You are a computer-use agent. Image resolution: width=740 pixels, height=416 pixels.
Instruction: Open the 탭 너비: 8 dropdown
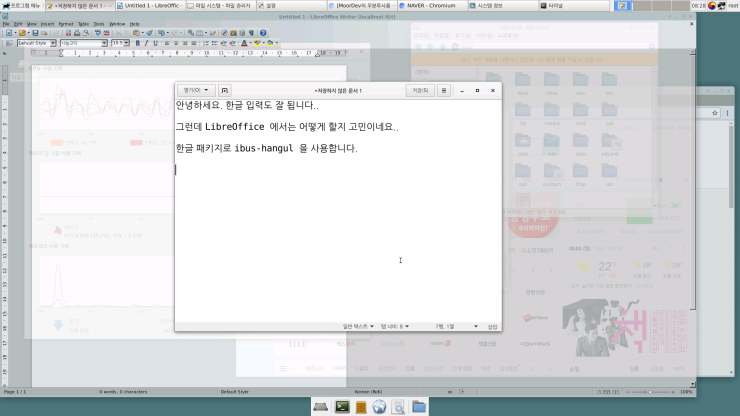tap(395, 326)
